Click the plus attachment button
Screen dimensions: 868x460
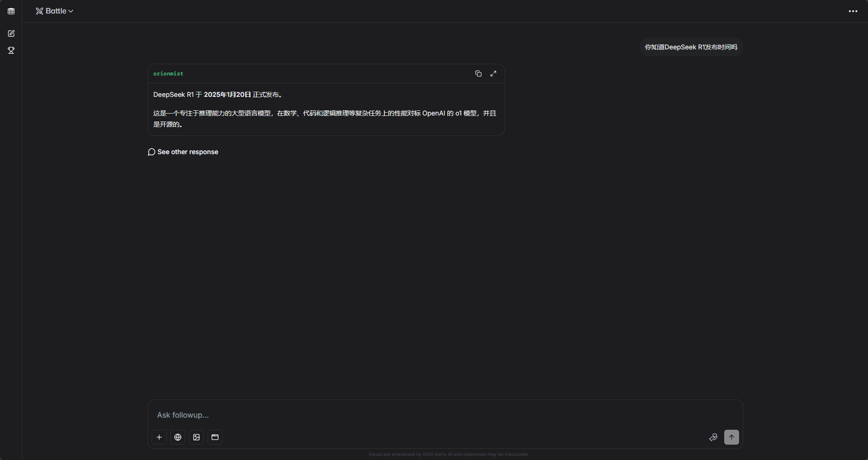pos(159,437)
